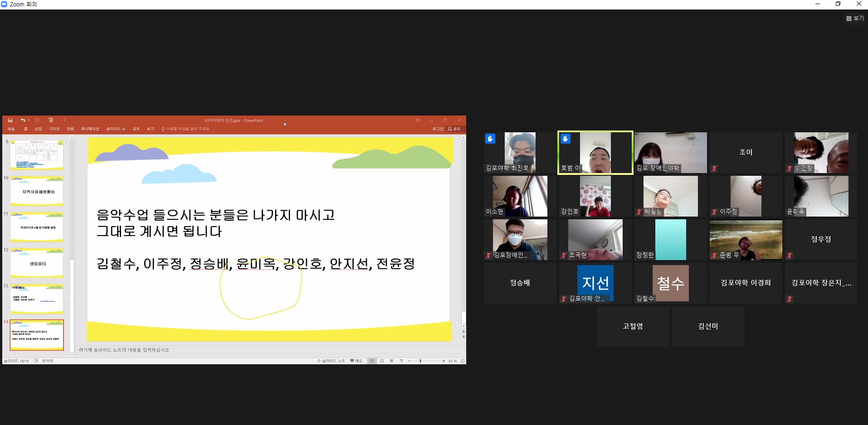868x425 pixels.
Task: Click the 로그인 sign-in button
Action: pyautogui.click(x=438, y=129)
